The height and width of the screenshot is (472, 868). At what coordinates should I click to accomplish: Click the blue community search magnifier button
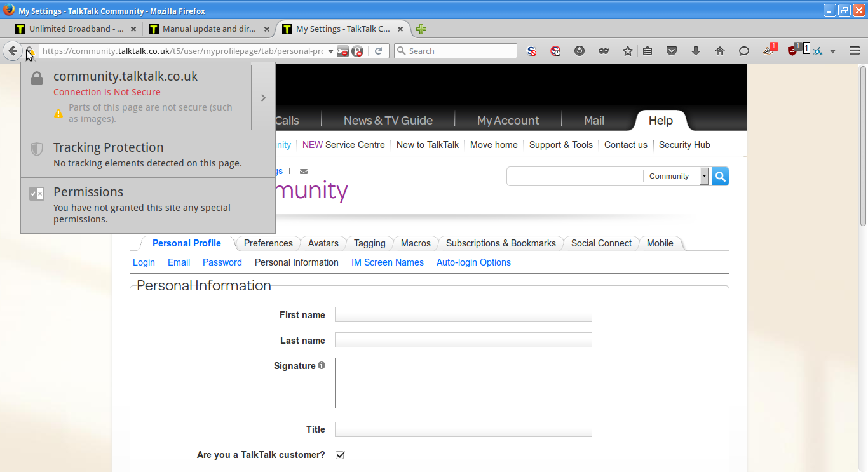click(x=721, y=177)
